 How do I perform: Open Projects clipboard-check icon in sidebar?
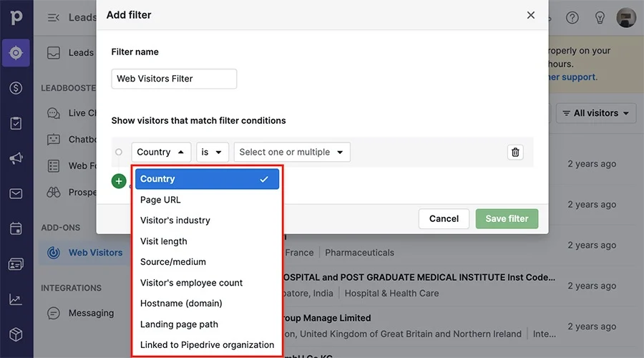click(16, 123)
